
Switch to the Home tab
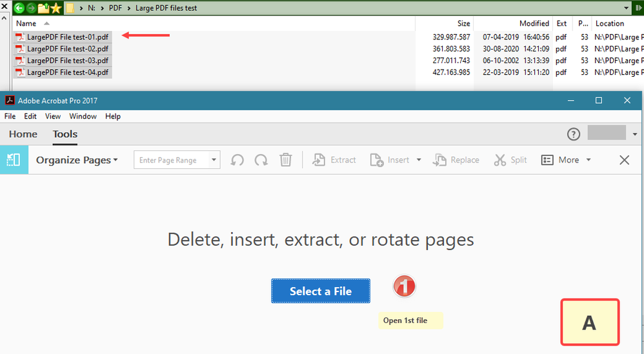coord(23,134)
